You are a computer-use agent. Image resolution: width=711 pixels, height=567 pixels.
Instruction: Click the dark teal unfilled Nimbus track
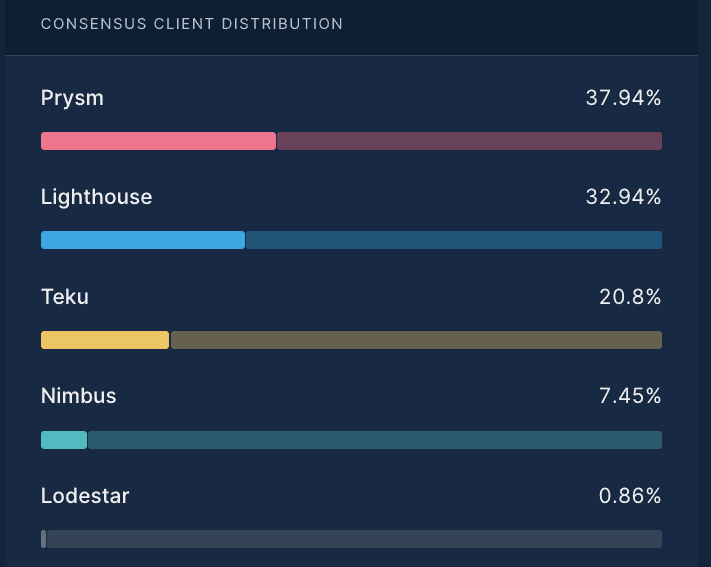pos(375,440)
